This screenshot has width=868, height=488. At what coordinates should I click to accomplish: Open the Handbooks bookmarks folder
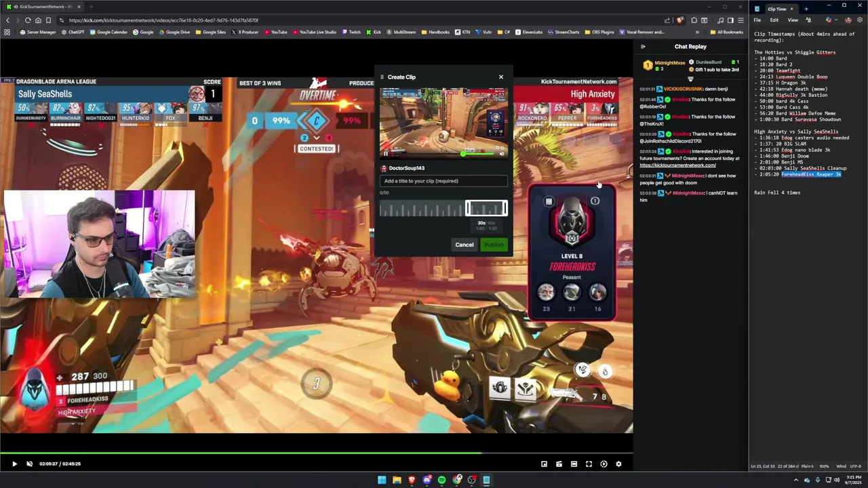(x=435, y=32)
